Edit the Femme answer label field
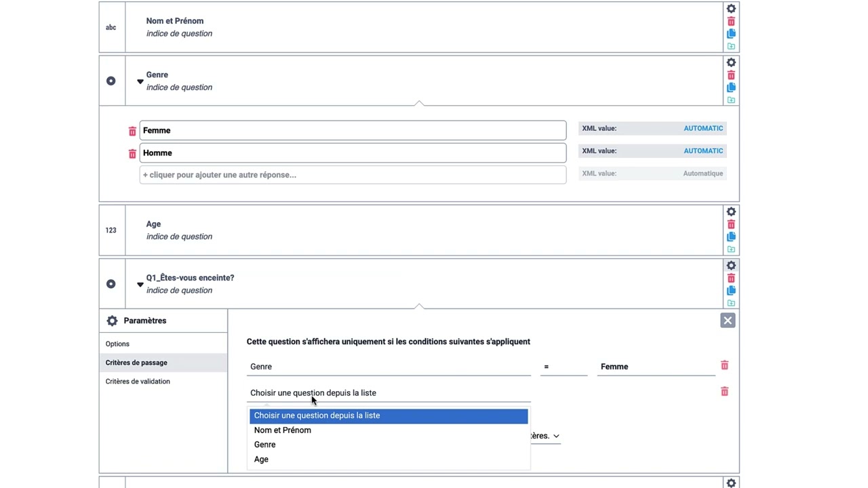 (353, 130)
